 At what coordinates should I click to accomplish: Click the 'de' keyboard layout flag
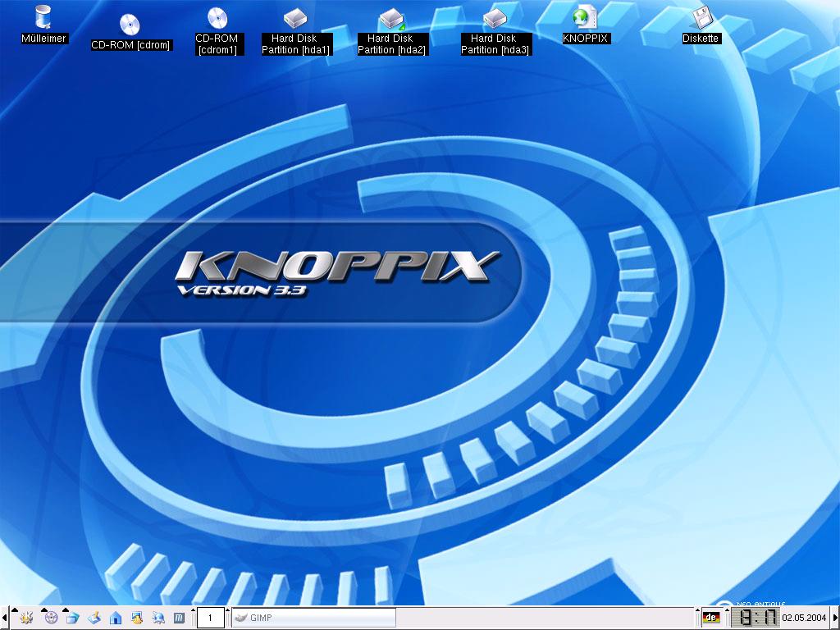(x=711, y=618)
